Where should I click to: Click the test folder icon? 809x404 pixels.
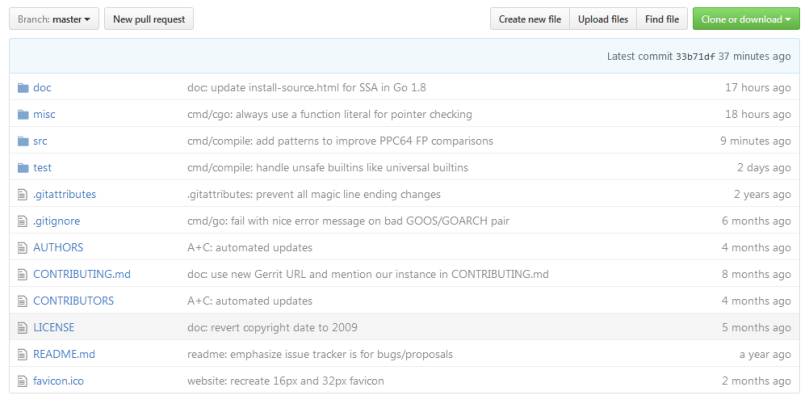(x=23, y=168)
